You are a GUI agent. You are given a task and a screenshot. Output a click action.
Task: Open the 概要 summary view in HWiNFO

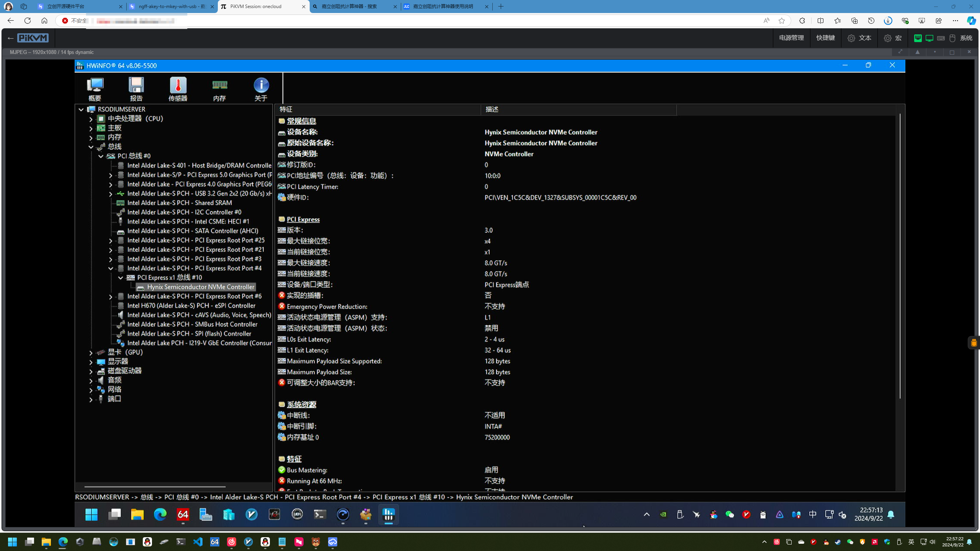[x=95, y=89]
